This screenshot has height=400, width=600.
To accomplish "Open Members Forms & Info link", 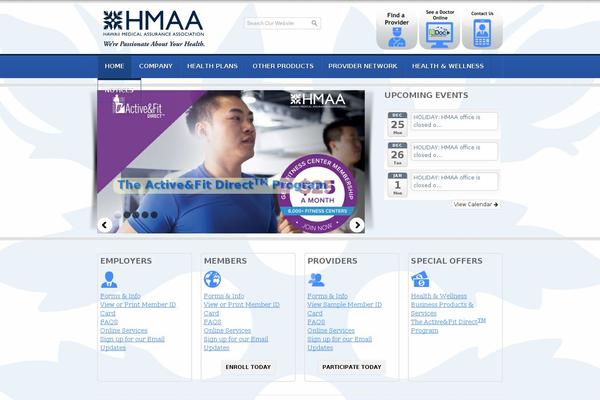I will 224,296.
